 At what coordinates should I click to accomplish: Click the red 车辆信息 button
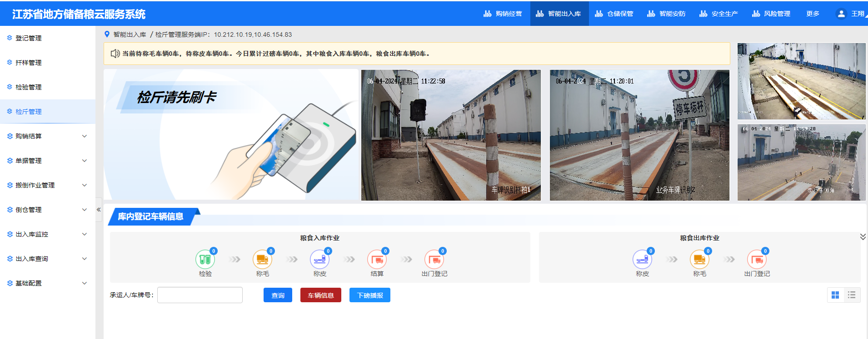coord(320,295)
